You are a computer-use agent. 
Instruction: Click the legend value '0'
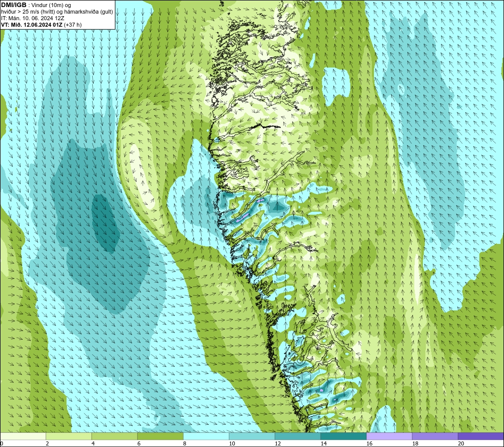click(2, 443)
